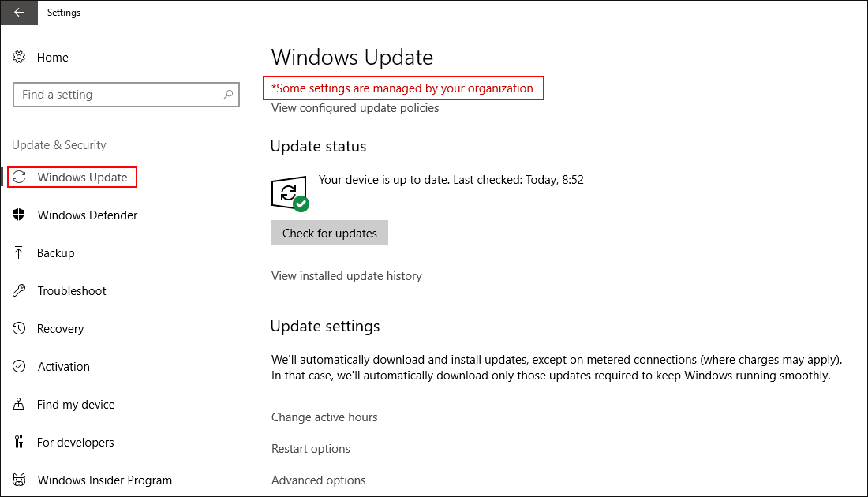Click the Change active hours link
The height and width of the screenshot is (497, 868).
click(x=324, y=417)
